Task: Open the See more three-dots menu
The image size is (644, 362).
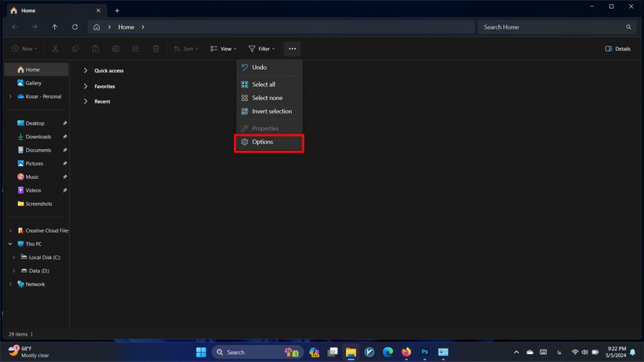Action: 292,49
